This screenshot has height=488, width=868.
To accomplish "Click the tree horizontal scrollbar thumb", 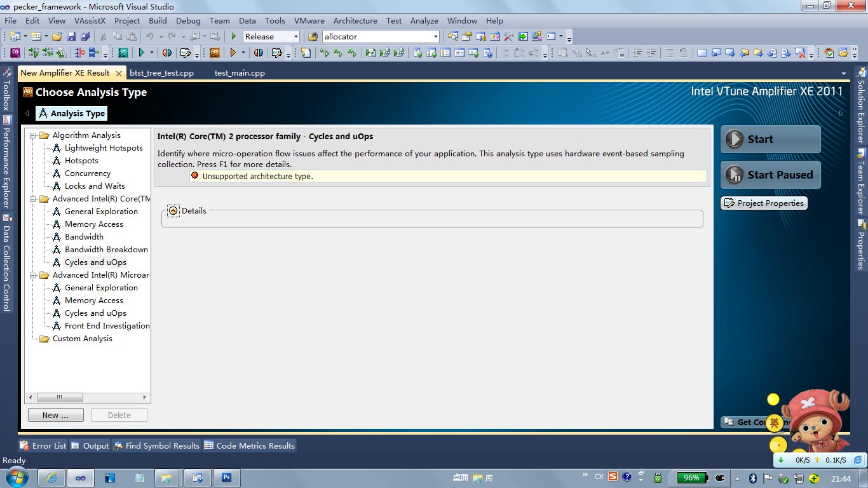I will [60, 397].
